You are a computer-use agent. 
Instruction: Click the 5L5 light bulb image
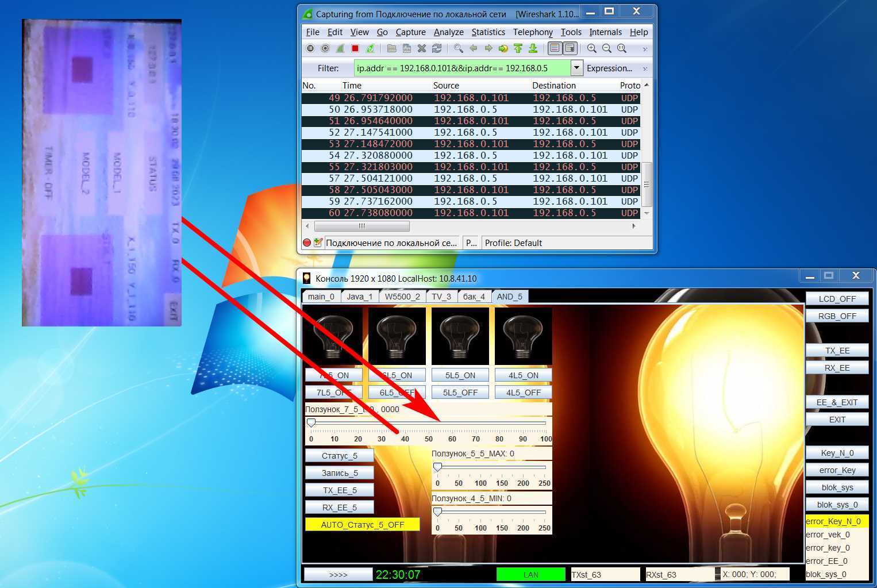pyautogui.click(x=460, y=336)
